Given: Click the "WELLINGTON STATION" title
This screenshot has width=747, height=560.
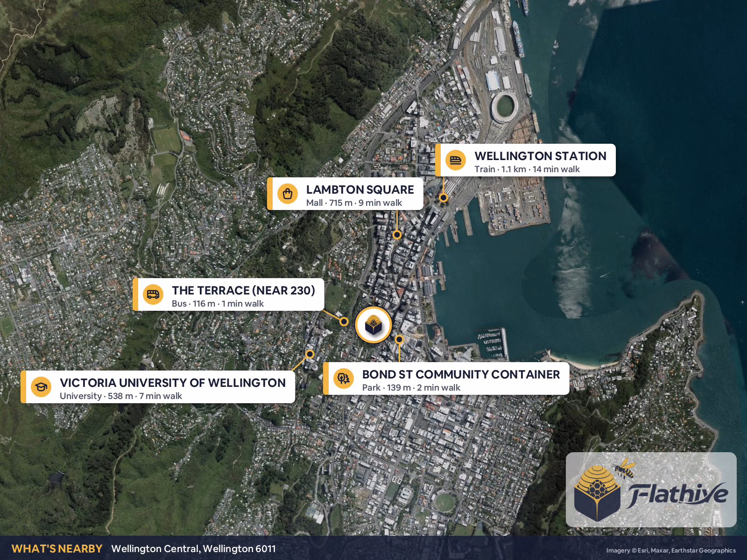Looking at the screenshot, I should 541,156.
